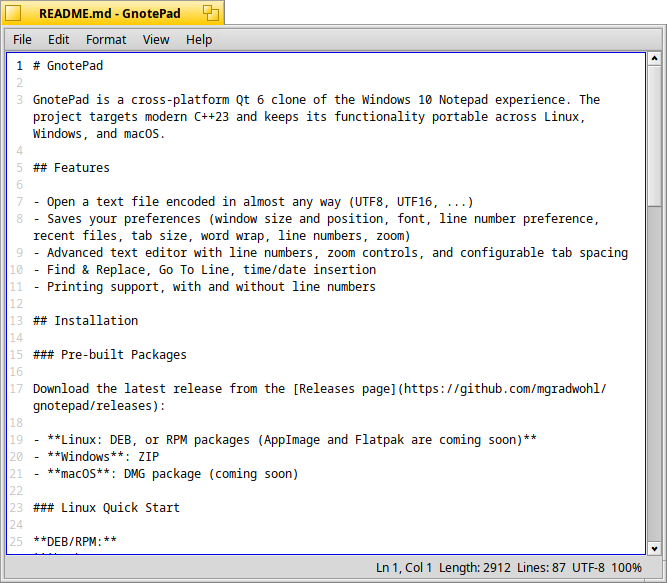The height and width of the screenshot is (583, 667).
Task: Click 'Lines: 87' in the status bar
Action: point(541,568)
